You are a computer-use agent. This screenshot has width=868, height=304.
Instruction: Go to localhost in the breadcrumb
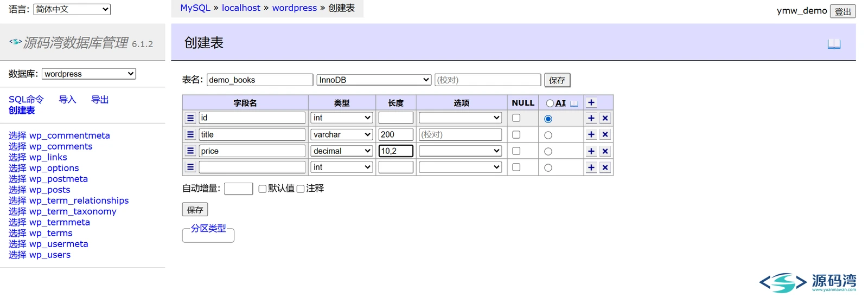click(x=241, y=8)
